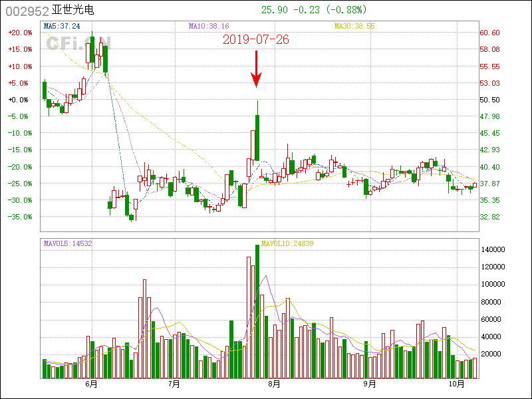532x399 pixels.
Task: Click the MA5:37.24 indicator label
Action: coord(62,26)
